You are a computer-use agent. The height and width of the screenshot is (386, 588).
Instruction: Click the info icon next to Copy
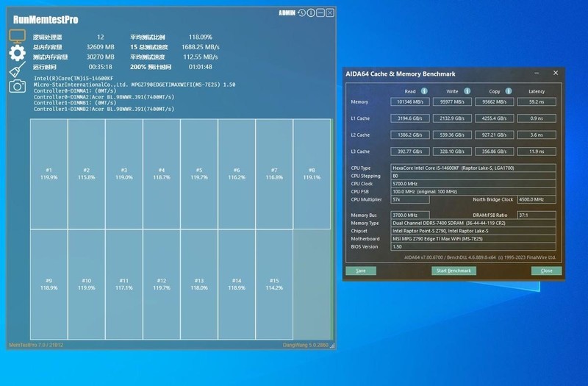tap(509, 90)
